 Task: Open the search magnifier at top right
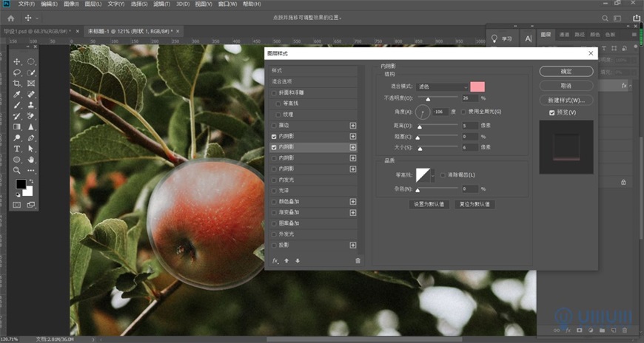(605, 18)
